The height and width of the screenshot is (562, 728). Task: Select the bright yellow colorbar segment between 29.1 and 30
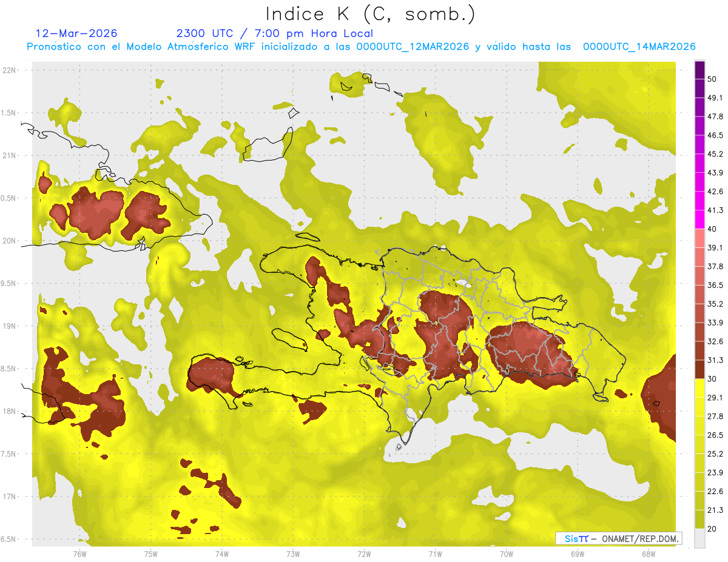[699, 388]
